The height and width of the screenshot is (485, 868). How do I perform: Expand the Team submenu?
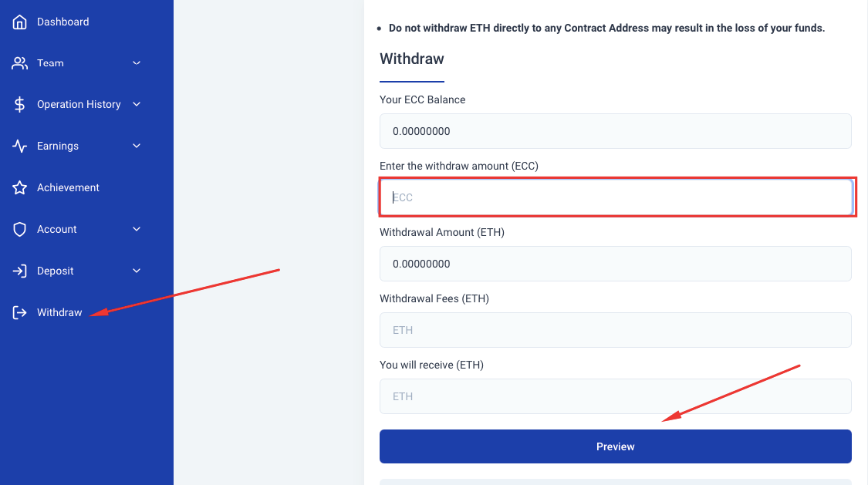pos(137,63)
